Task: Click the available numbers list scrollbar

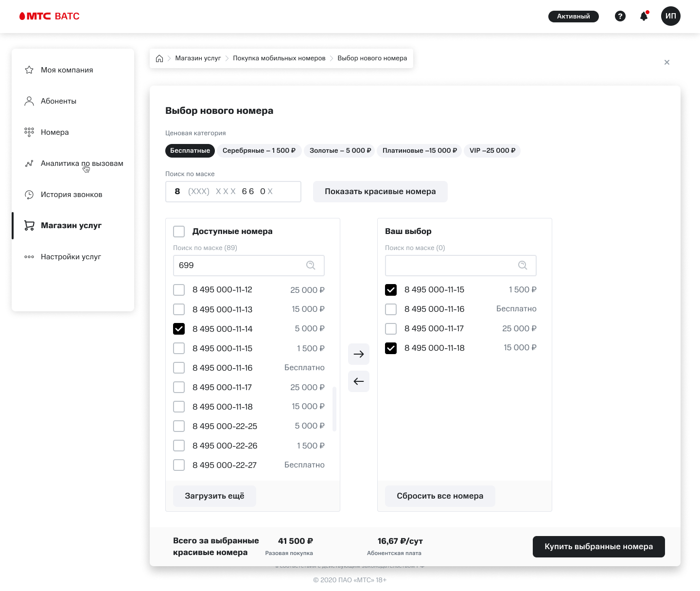Action: pyautogui.click(x=334, y=409)
